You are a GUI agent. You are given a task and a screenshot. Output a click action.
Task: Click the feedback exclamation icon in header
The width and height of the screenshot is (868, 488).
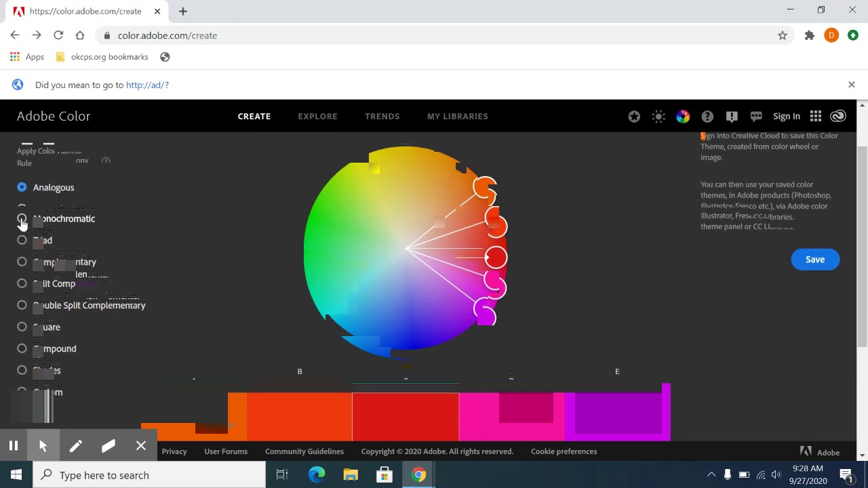click(x=732, y=117)
